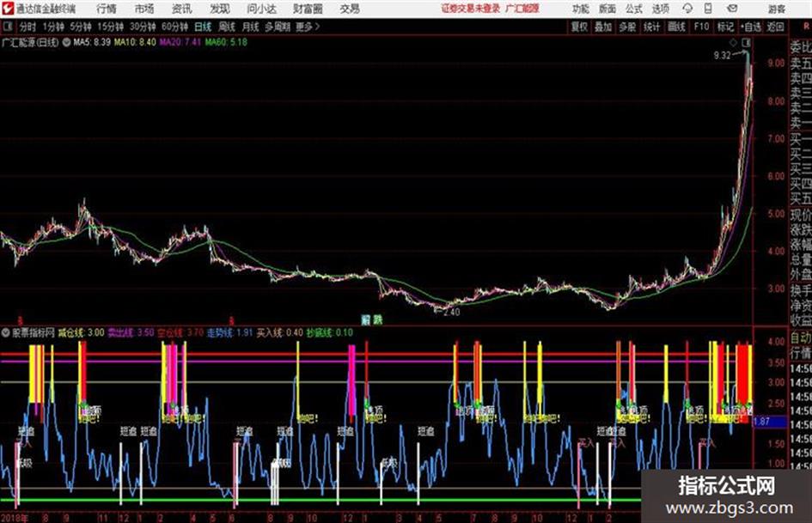Click the 返回 back button
Image resolution: width=812 pixels, height=523 pixels.
pos(775,27)
